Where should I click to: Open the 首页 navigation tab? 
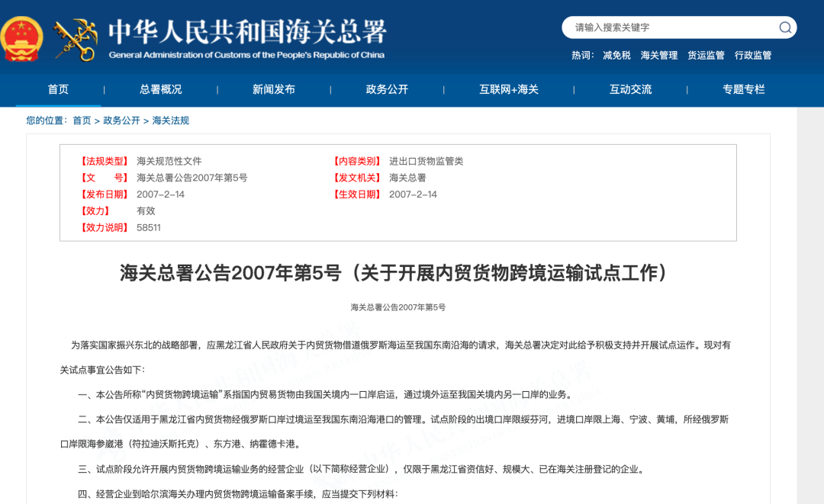click(58, 89)
